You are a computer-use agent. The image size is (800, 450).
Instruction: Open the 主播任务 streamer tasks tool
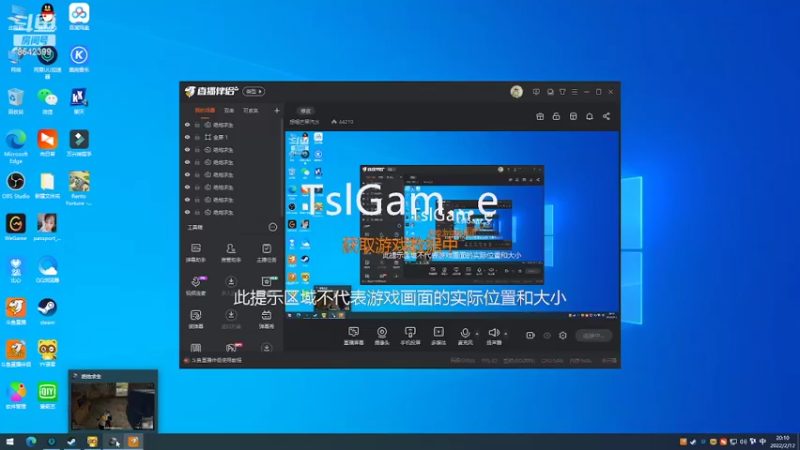click(266, 253)
